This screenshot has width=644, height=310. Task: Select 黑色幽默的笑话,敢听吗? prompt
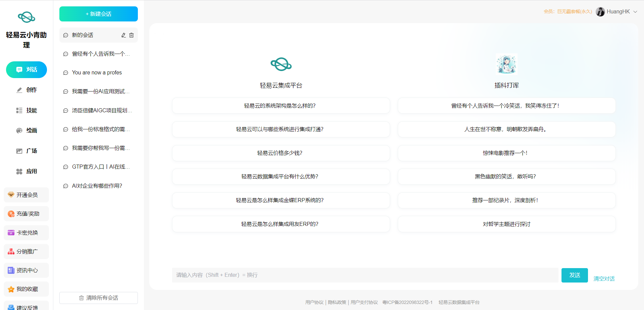point(506,177)
